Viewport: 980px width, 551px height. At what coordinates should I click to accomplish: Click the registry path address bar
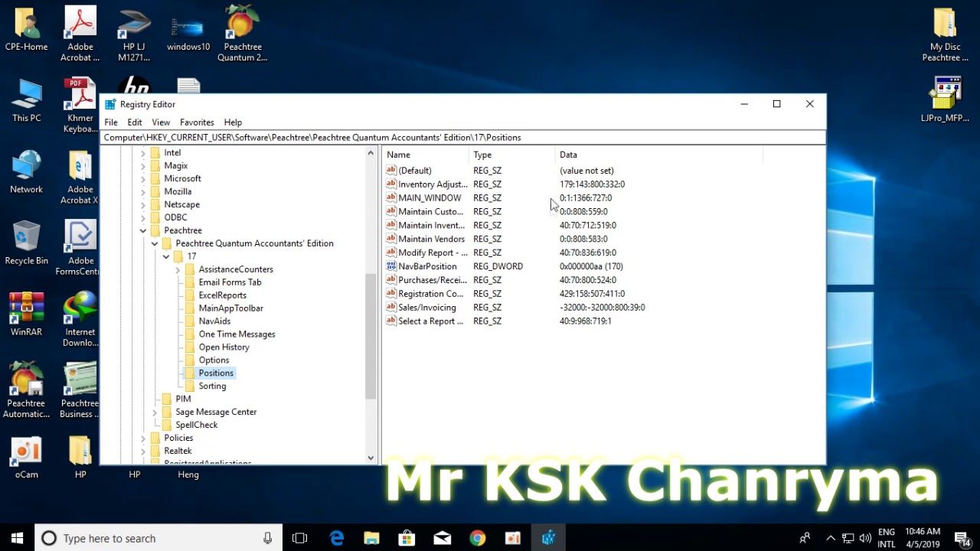coord(462,138)
